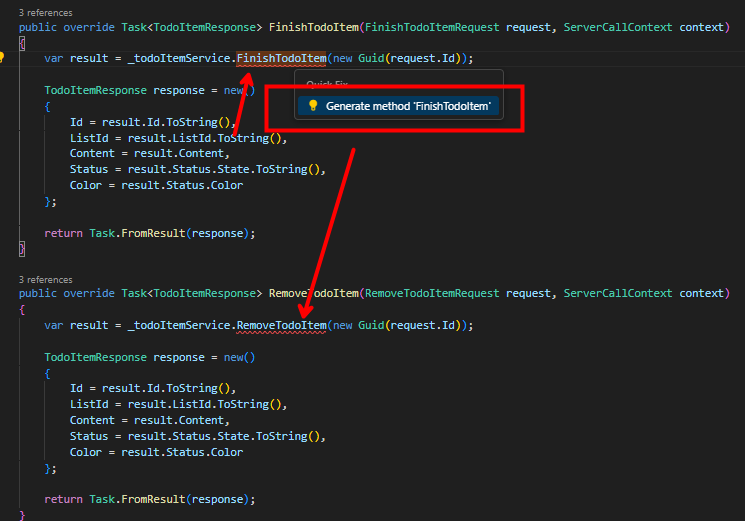Open the '3 references' CodeLens above FinishTodoItem method
Screen dimensions: 745x521
coord(46,13)
